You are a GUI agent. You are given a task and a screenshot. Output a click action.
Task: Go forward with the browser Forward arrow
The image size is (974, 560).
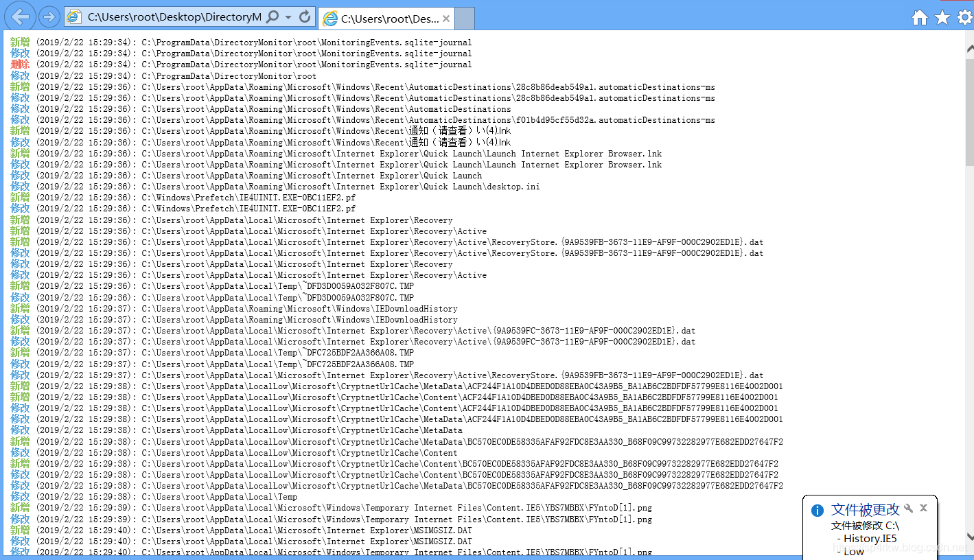(x=49, y=16)
